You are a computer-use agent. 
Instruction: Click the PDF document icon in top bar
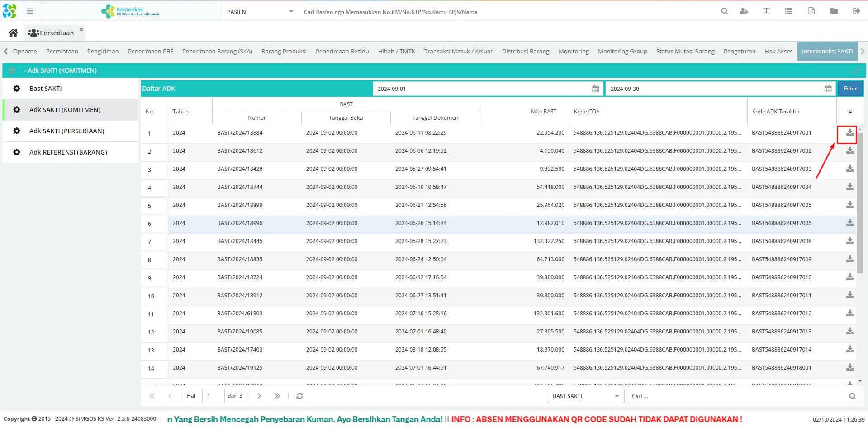tap(811, 11)
